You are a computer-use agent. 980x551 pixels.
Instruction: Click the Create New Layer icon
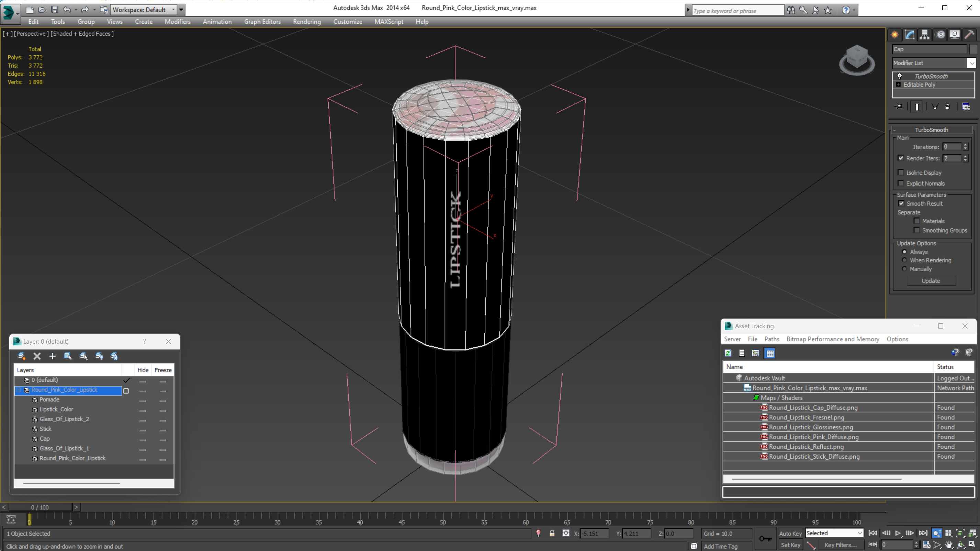coord(22,356)
